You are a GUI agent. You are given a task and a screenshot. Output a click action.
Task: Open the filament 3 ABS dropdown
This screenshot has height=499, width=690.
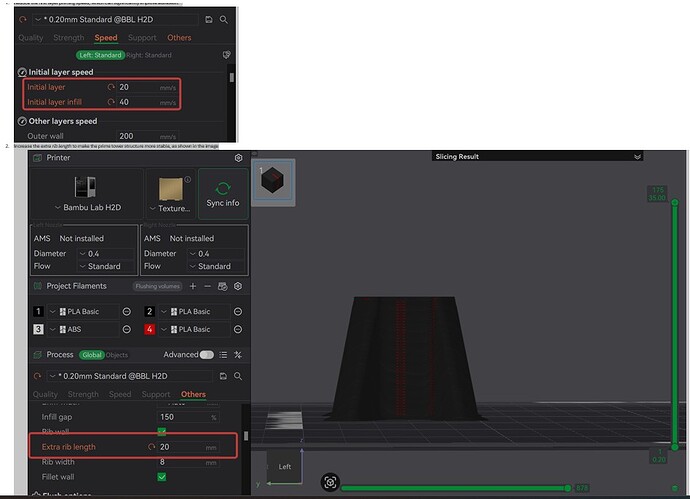(x=83, y=329)
